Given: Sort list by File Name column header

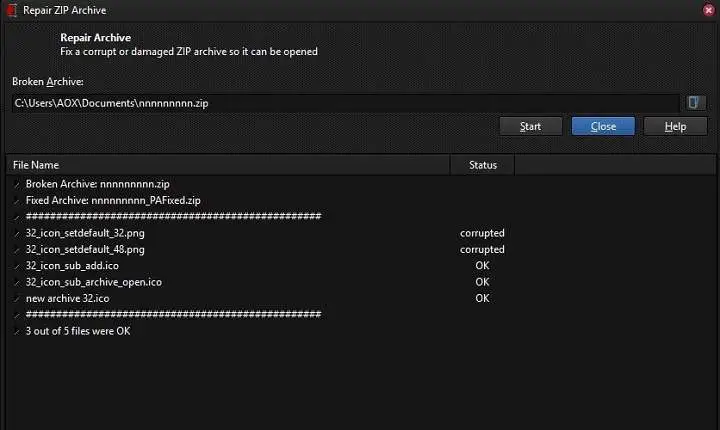Looking at the screenshot, I should [x=228, y=165].
